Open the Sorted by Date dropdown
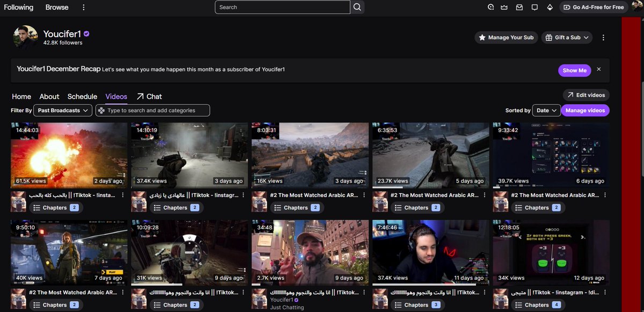Viewport: 644px width, 312px height. tap(546, 111)
